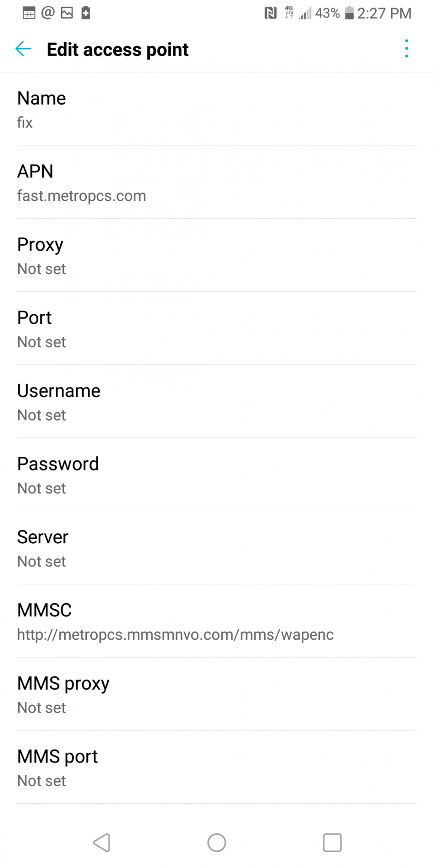Screen dimensions: 434x868
Task: Tap the NFC status bar icon
Action: tap(270, 13)
